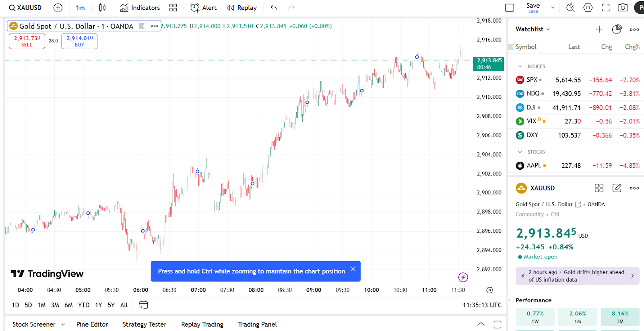The width and height of the screenshot is (644, 331).
Task: Select NDQ in the watchlist
Action: click(x=577, y=93)
